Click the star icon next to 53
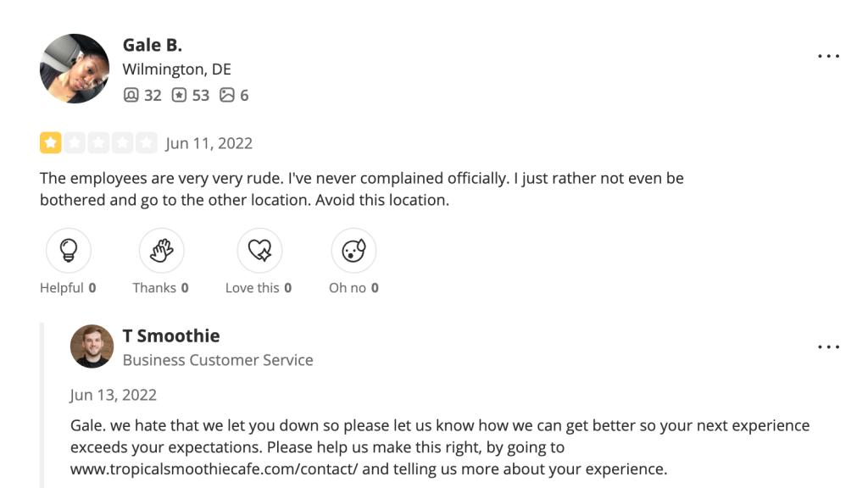Viewport: 868px width, 488px height. click(179, 95)
